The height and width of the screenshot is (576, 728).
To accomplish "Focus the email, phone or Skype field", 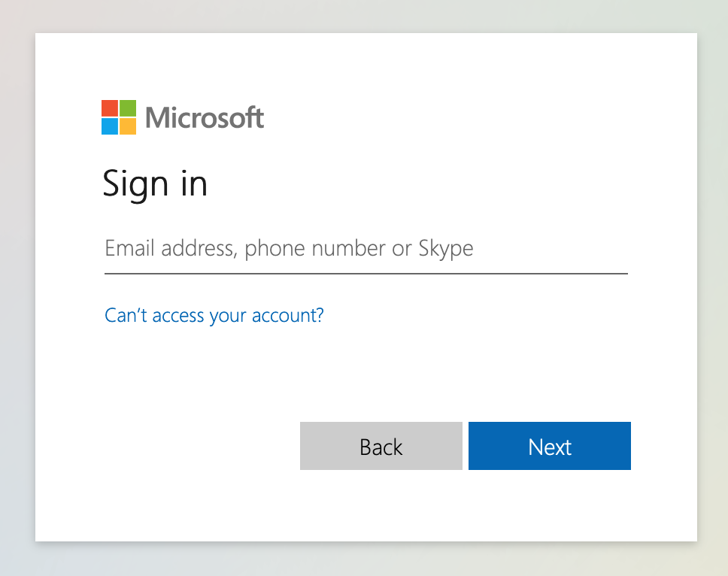I will pyautogui.click(x=366, y=249).
